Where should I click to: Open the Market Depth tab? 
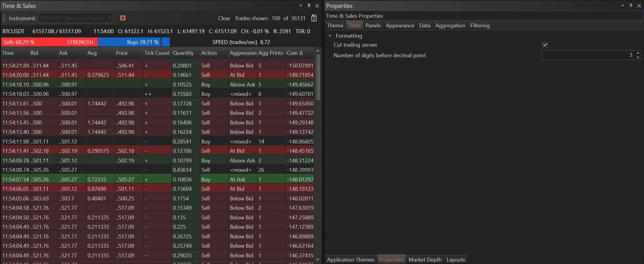[425, 259]
